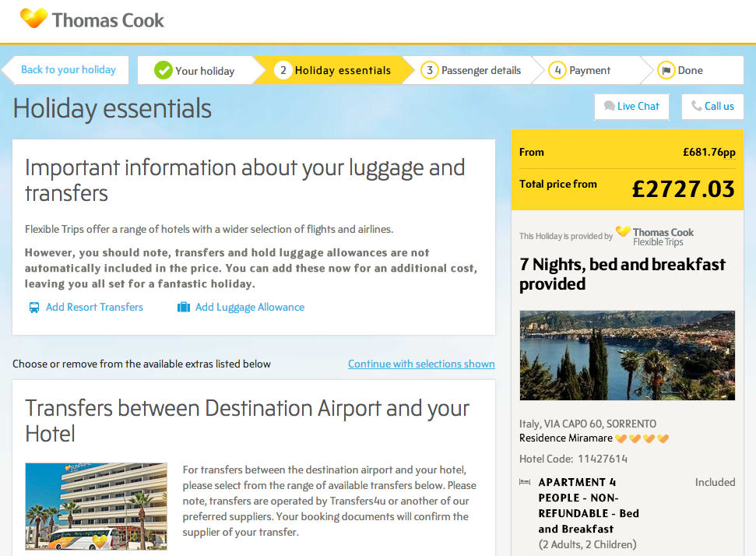This screenshot has height=556, width=756.
Task: Click the Thomas Cook wordmark
Action: [108, 20]
